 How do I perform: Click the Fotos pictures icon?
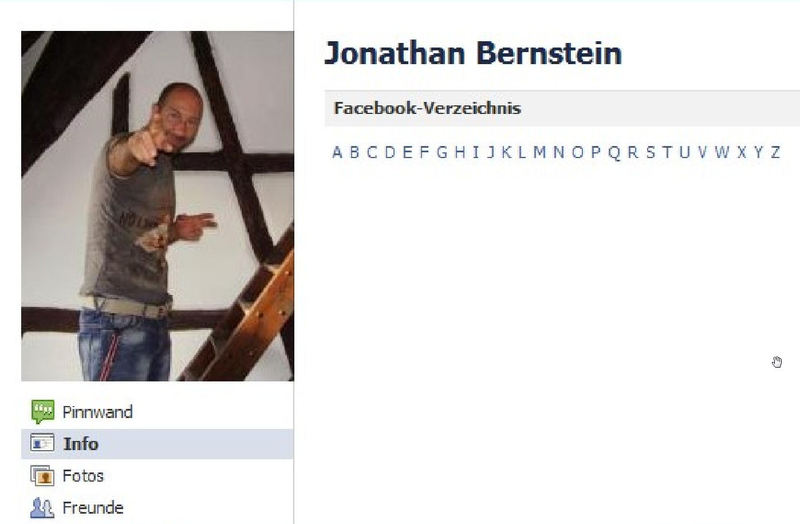coord(42,476)
